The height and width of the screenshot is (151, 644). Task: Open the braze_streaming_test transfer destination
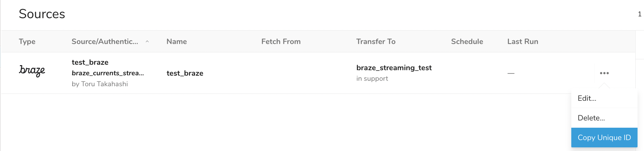(x=394, y=68)
